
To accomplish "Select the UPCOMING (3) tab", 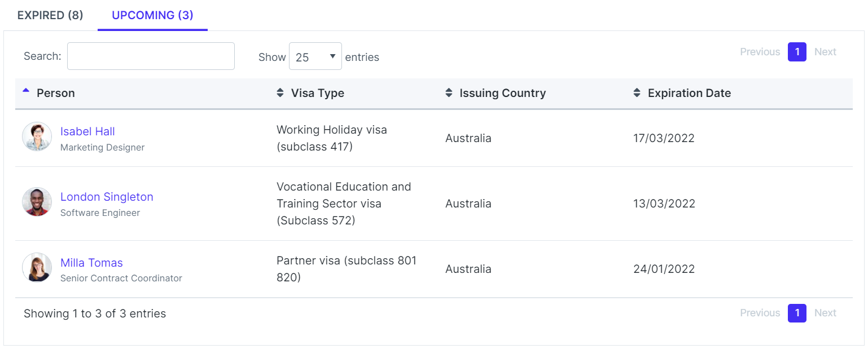I will coord(152,15).
